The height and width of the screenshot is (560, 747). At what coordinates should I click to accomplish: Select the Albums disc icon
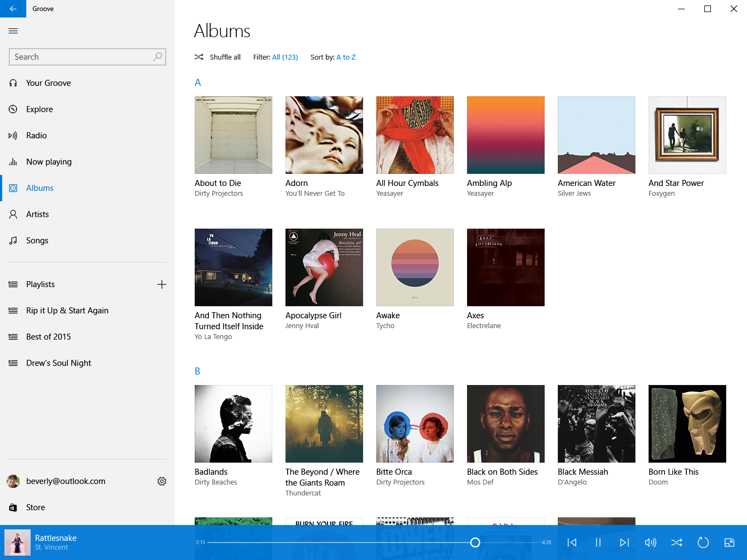13,188
